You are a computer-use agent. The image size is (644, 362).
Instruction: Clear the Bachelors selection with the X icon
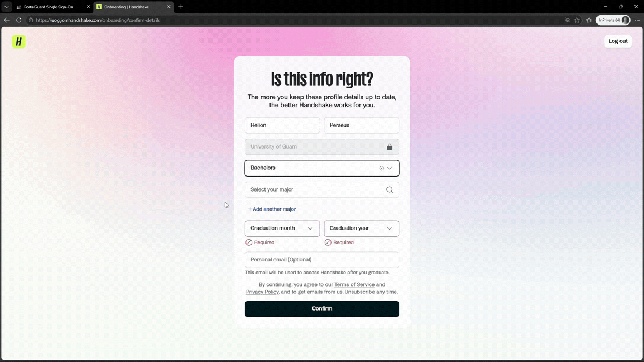click(x=381, y=168)
